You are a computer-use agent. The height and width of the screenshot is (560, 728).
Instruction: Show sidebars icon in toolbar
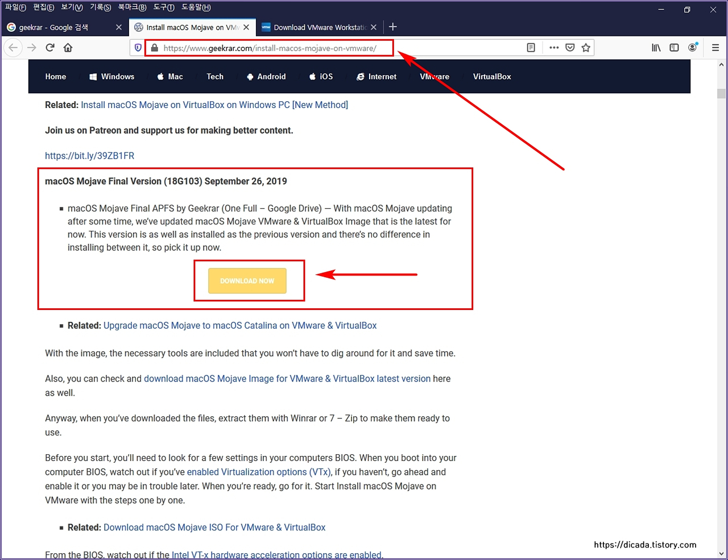[675, 48]
